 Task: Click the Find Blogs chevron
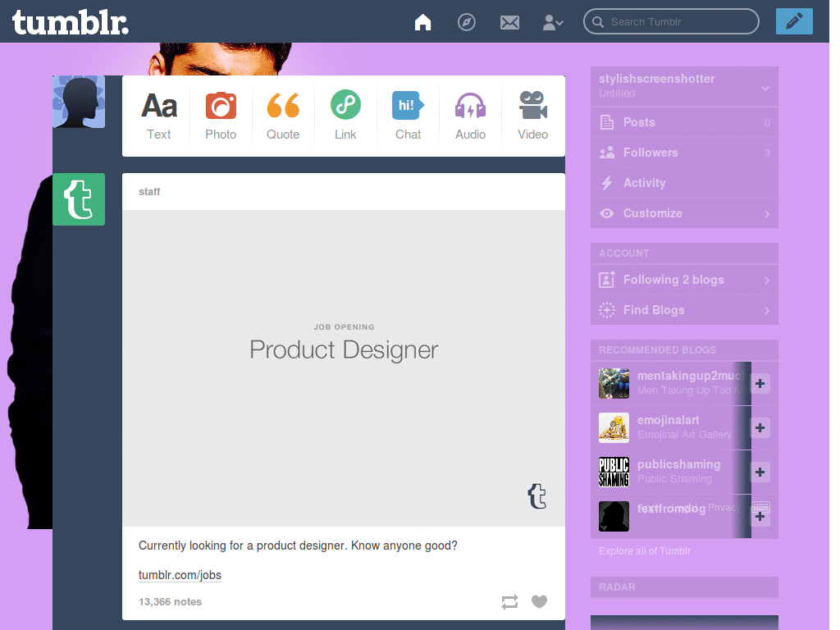767,310
